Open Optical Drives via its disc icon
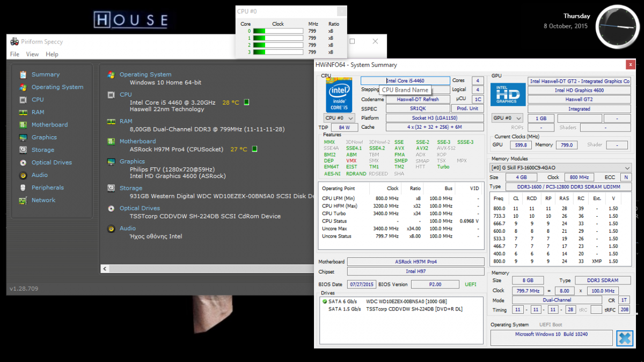 click(23, 162)
